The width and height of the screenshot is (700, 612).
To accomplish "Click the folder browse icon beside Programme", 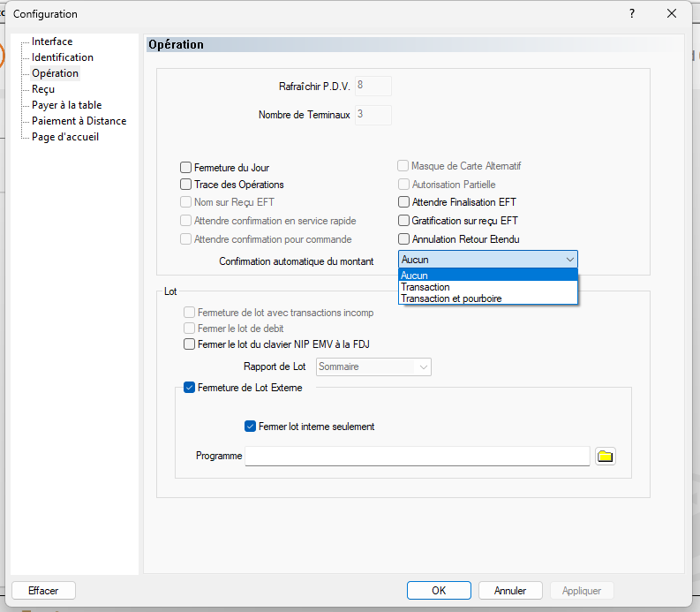I will (x=605, y=456).
